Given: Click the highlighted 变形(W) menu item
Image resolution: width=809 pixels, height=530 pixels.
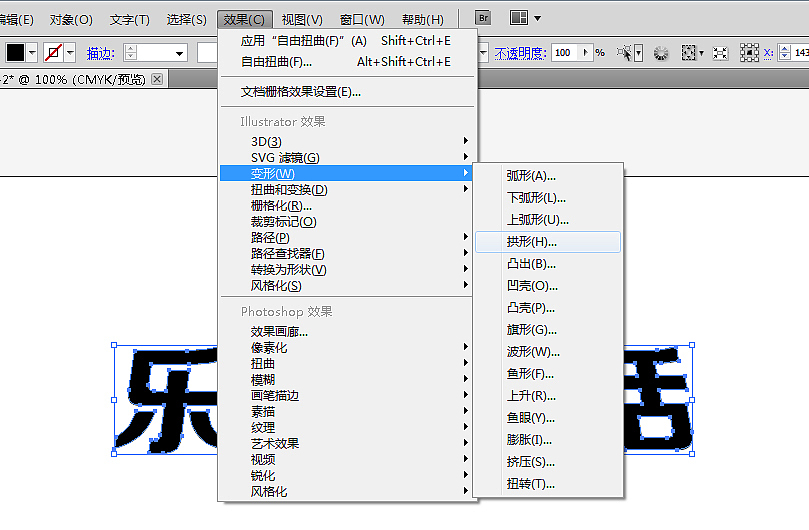Looking at the screenshot, I should click(346, 173).
